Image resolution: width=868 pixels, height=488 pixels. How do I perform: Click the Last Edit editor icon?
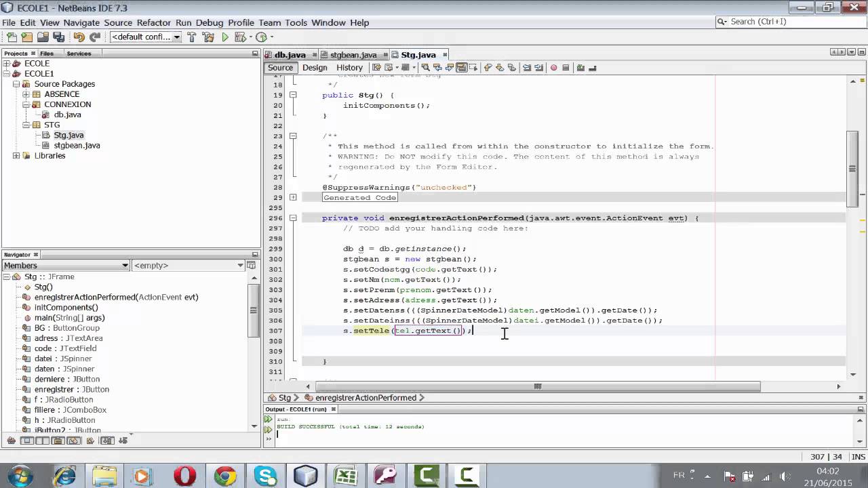[377, 68]
